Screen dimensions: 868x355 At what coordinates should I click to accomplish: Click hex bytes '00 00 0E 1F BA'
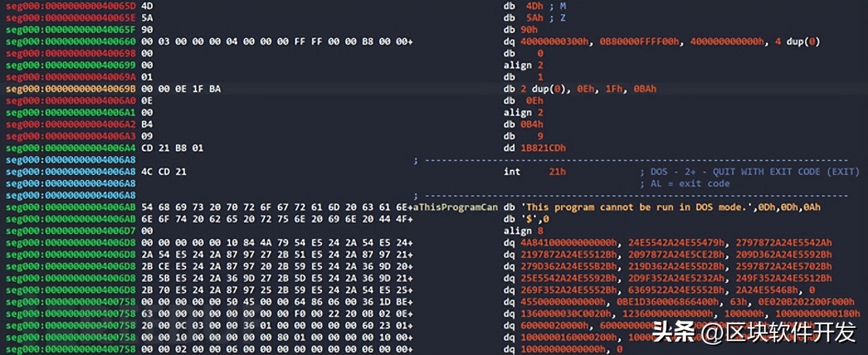coord(182,89)
